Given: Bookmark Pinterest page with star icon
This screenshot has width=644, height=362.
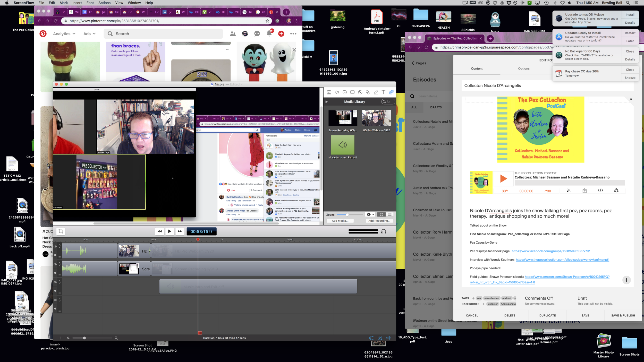Looking at the screenshot, I should click(x=267, y=21).
